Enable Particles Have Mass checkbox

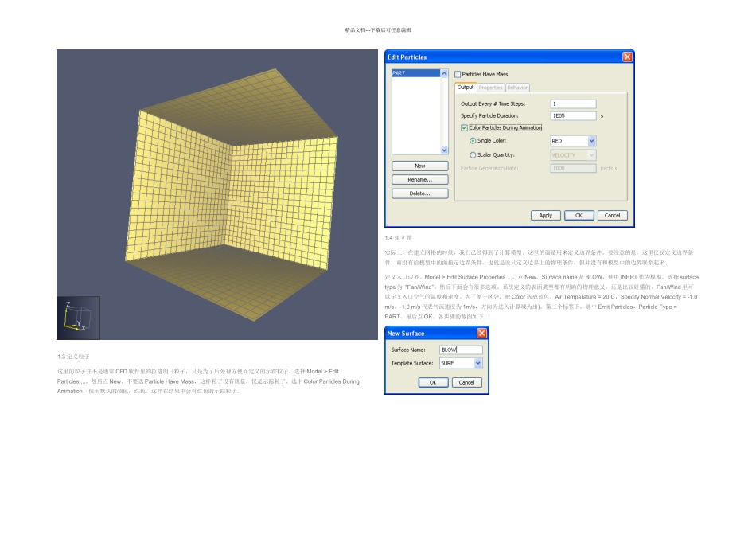458,74
